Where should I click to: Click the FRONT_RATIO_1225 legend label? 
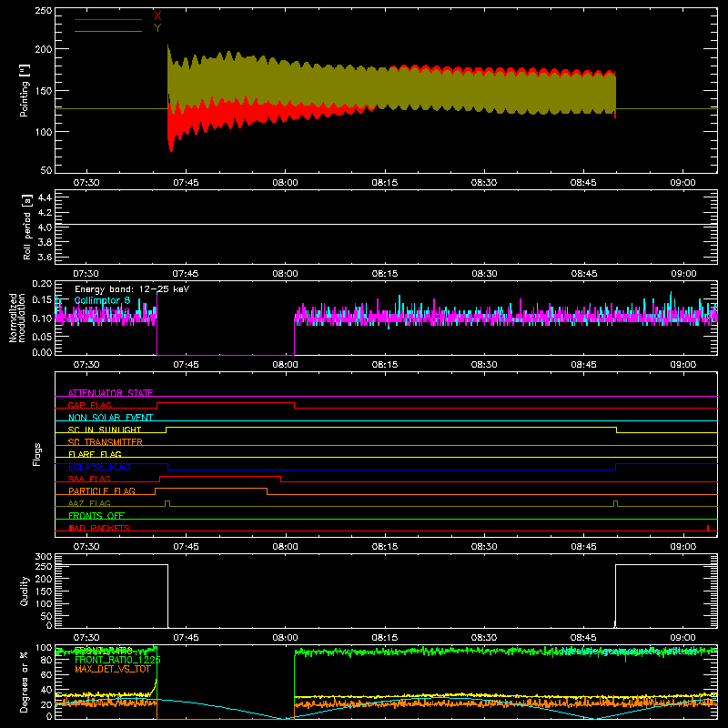point(117,660)
